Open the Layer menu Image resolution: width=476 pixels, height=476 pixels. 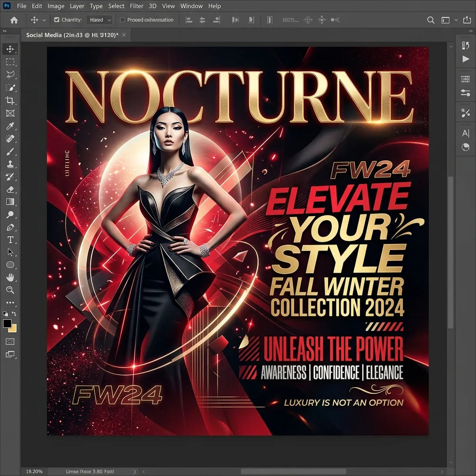coord(77,6)
